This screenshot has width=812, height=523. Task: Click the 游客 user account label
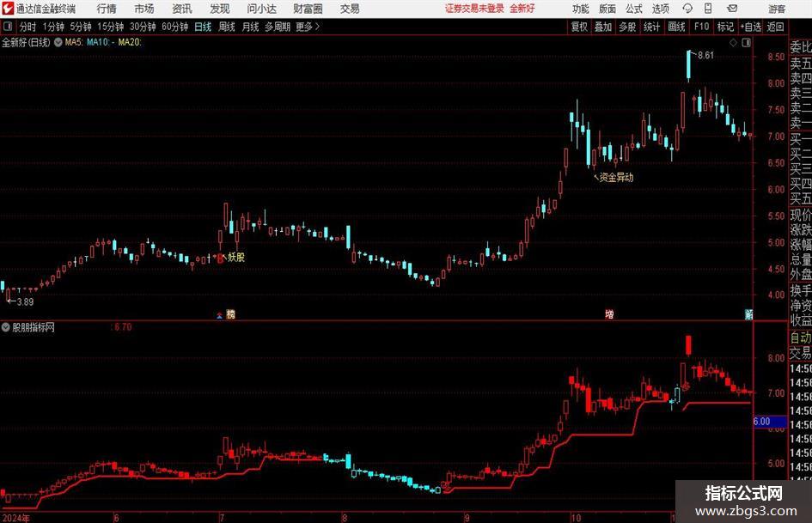point(776,9)
